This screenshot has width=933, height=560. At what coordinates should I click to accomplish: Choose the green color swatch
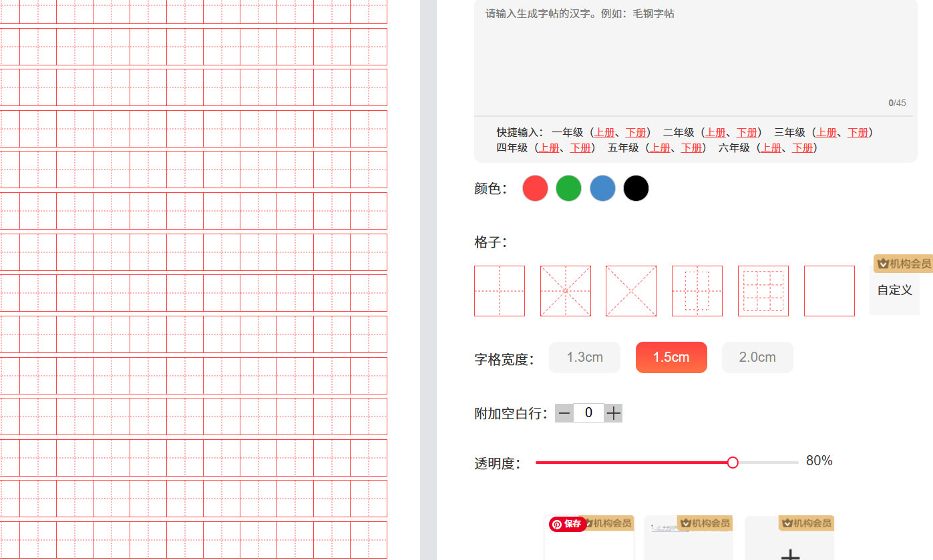(x=569, y=188)
